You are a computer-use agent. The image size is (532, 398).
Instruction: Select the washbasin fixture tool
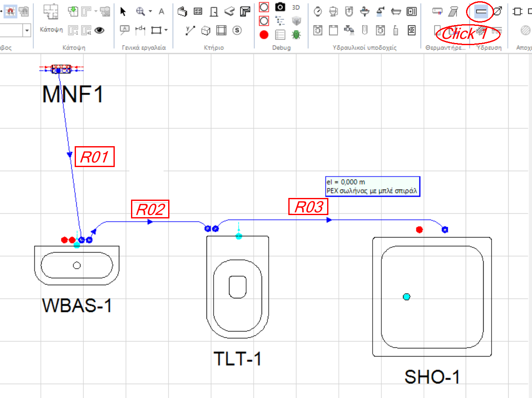point(364,12)
